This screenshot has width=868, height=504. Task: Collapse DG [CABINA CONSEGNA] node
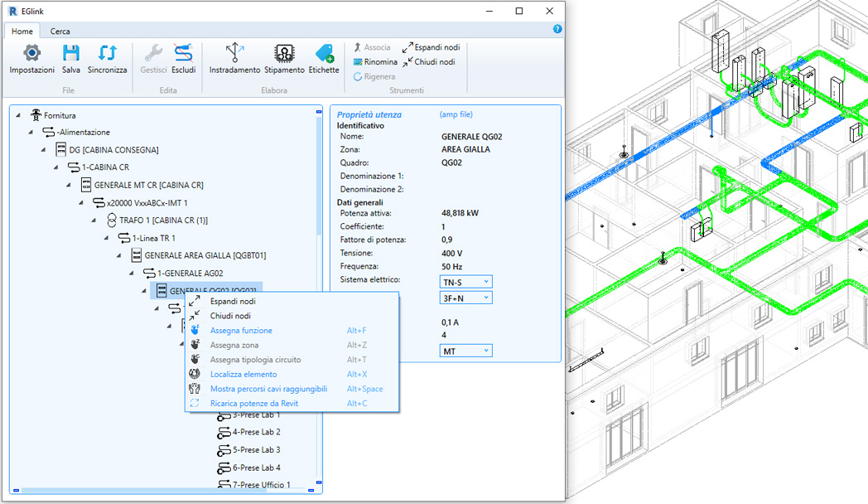pyautogui.click(x=43, y=149)
